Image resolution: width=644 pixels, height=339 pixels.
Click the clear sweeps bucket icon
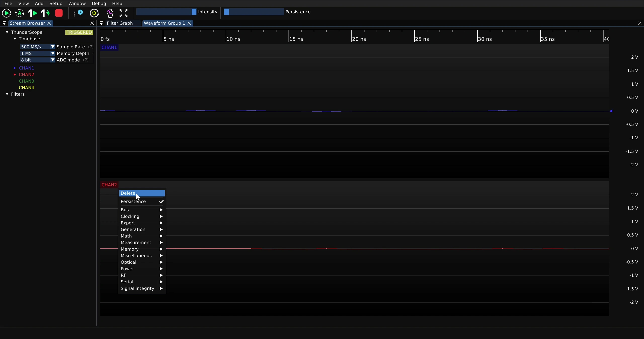pos(110,13)
